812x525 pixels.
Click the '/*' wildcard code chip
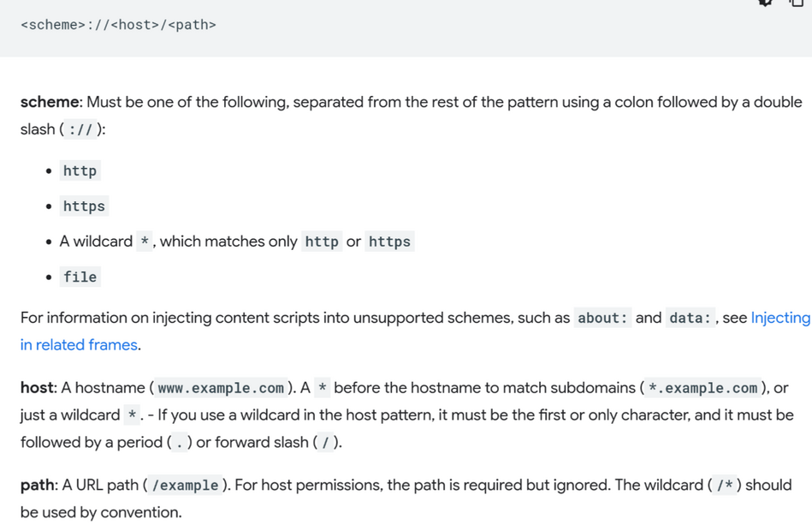[725, 486]
